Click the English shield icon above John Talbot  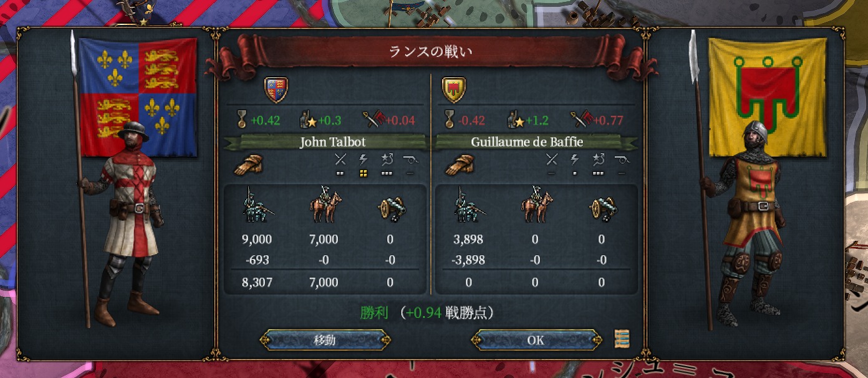point(277,89)
